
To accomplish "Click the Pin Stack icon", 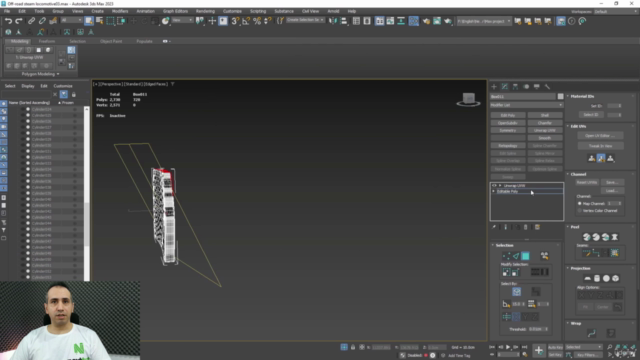I will click(x=494, y=227).
